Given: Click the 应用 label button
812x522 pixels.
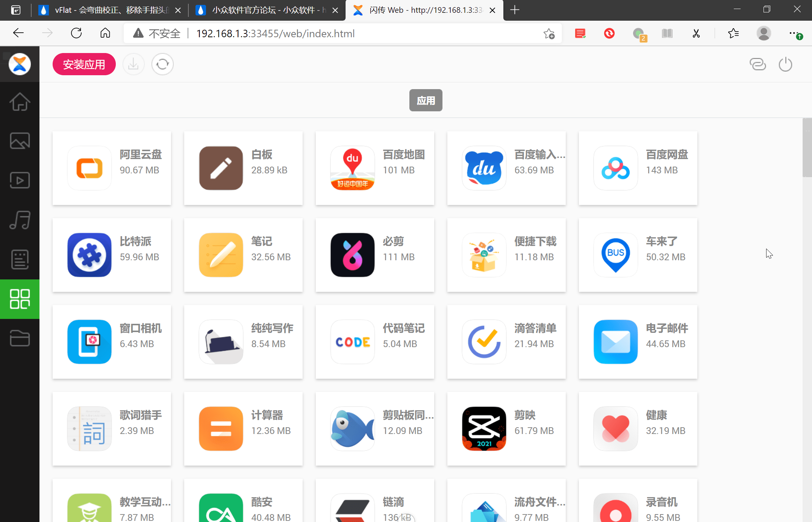Looking at the screenshot, I should [x=426, y=100].
